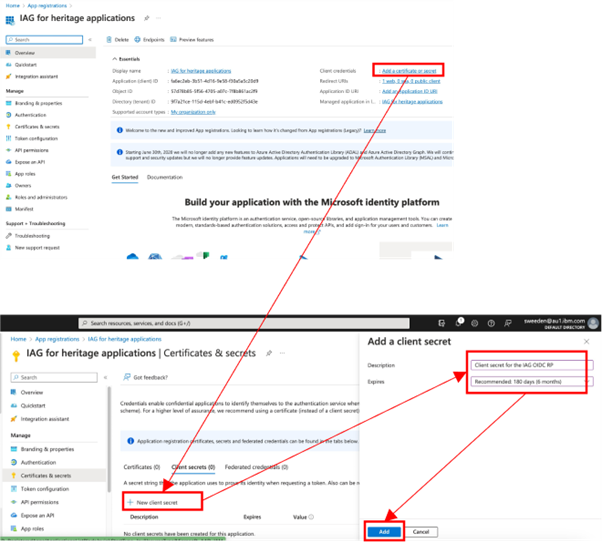The image size is (602, 543).
Task: Open Preview features in the toolbar
Action: pos(192,40)
